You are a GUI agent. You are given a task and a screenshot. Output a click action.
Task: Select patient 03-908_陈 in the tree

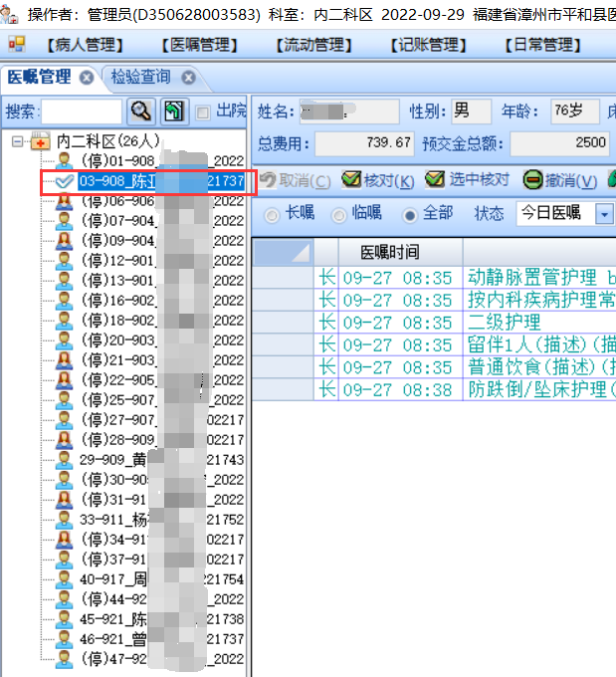coord(161,181)
